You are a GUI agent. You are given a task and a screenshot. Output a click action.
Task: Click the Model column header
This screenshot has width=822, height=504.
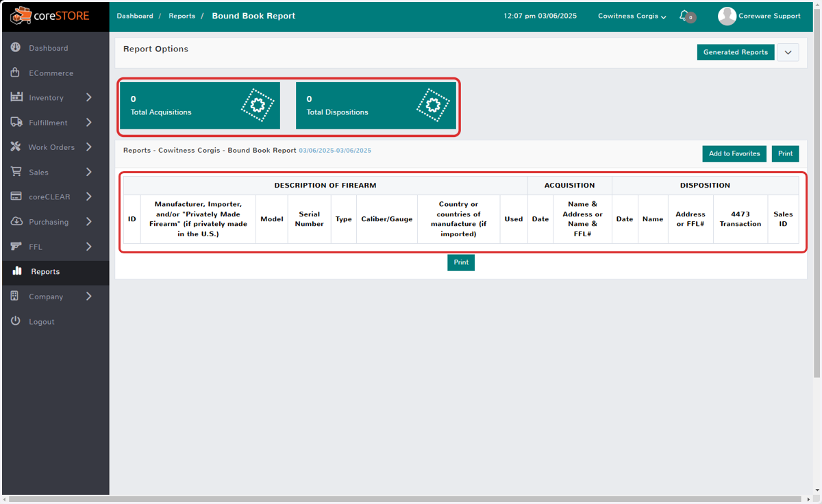272,219
